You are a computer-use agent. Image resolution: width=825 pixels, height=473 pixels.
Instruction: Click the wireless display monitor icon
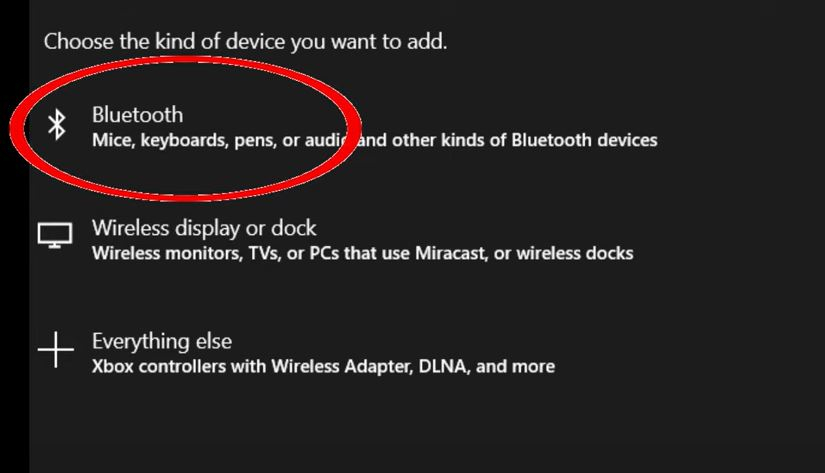coord(55,236)
